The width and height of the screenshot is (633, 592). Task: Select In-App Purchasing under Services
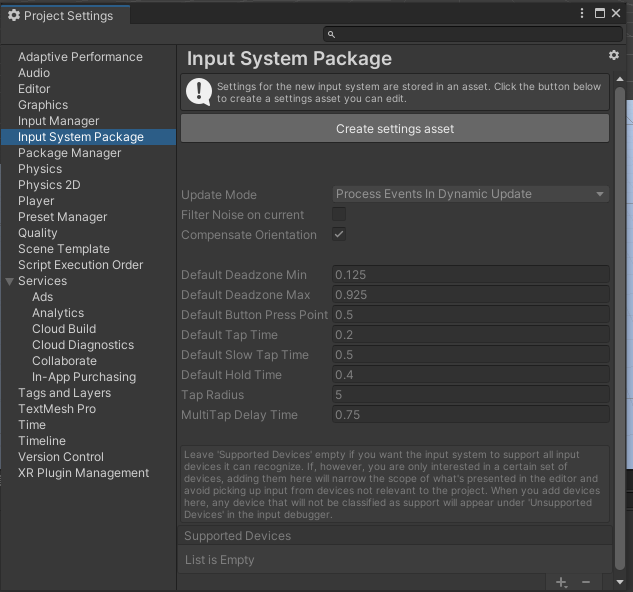(x=84, y=377)
